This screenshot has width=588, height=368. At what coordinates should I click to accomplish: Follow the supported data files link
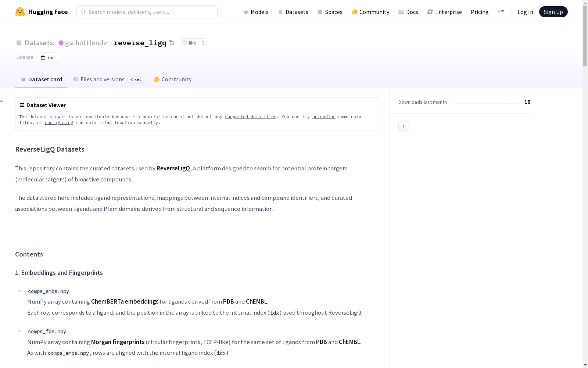point(251,117)
